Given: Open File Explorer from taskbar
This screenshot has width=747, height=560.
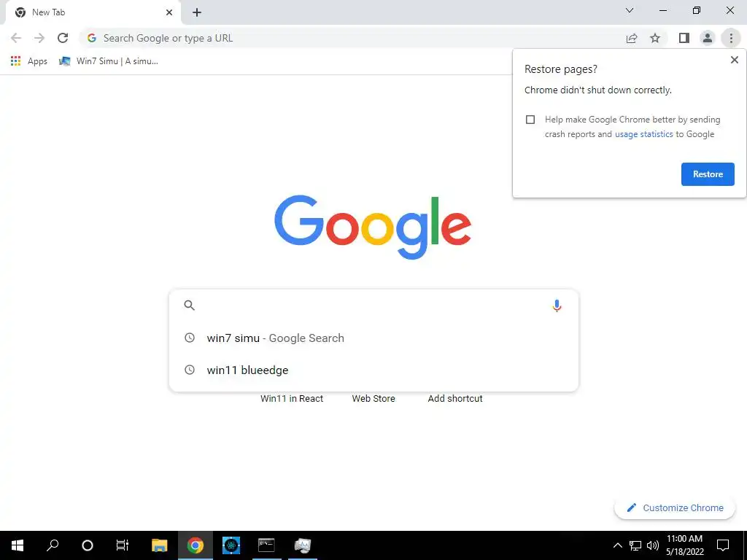Looking at the screenshot, I should pos(160,545).
